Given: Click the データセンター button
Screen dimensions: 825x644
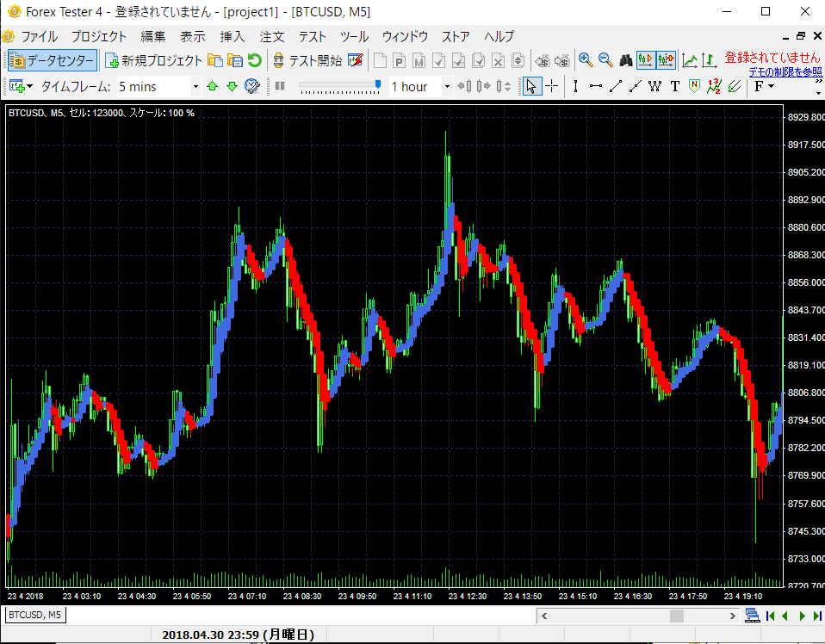Looking at the screenshot, I should tap(52, 60).
